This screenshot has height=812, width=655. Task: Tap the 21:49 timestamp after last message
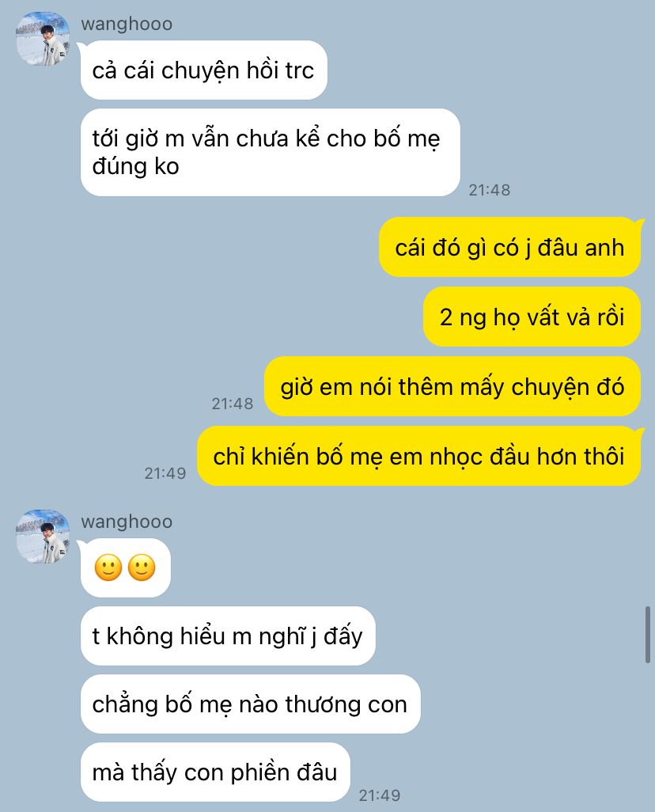coord(380,795)
